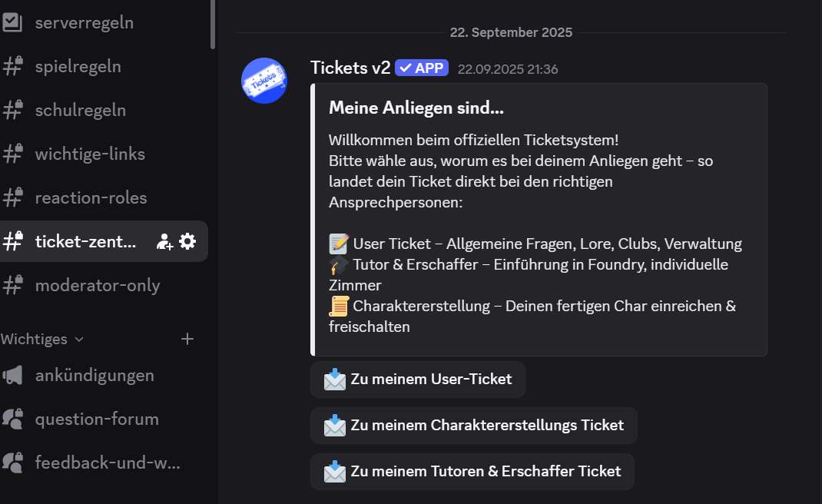Open the spielregeln channel

pos(78,66)
